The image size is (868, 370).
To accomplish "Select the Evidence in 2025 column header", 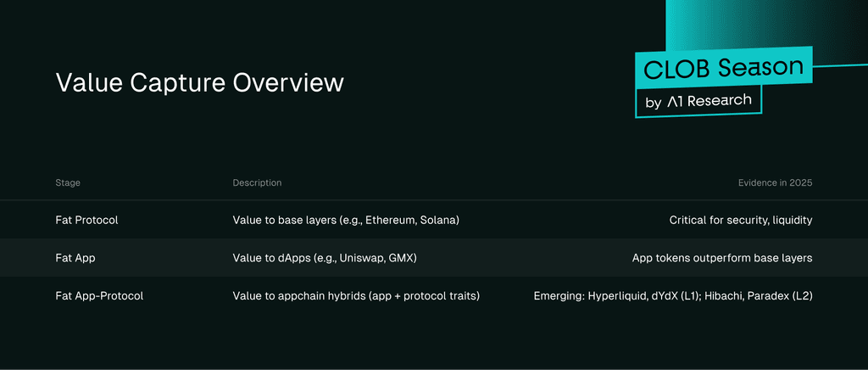I will pos(775,182).
